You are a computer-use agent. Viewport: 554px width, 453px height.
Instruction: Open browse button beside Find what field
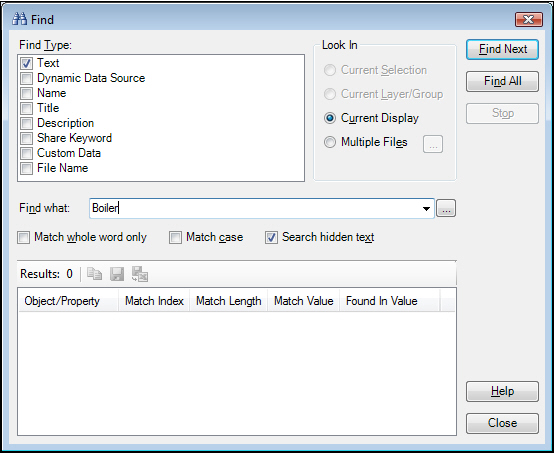click(x=446, y=208)
